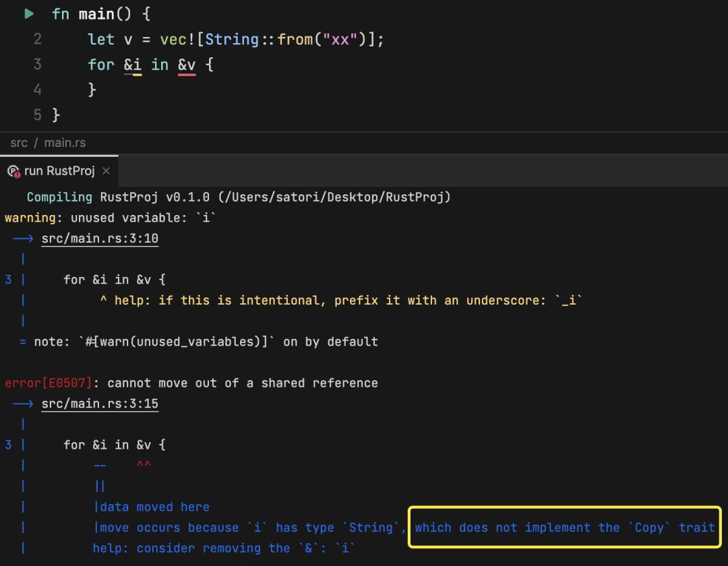This screenshot has width=728, height=566.
Task: Click the main function name
Action: tap(96, 14)
